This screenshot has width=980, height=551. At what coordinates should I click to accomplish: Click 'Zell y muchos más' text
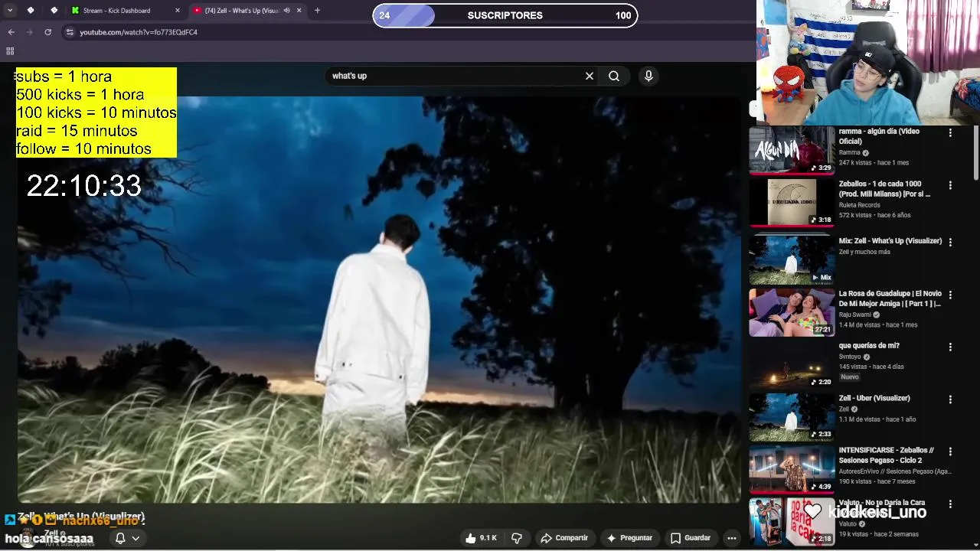click(x=864, y=252)
